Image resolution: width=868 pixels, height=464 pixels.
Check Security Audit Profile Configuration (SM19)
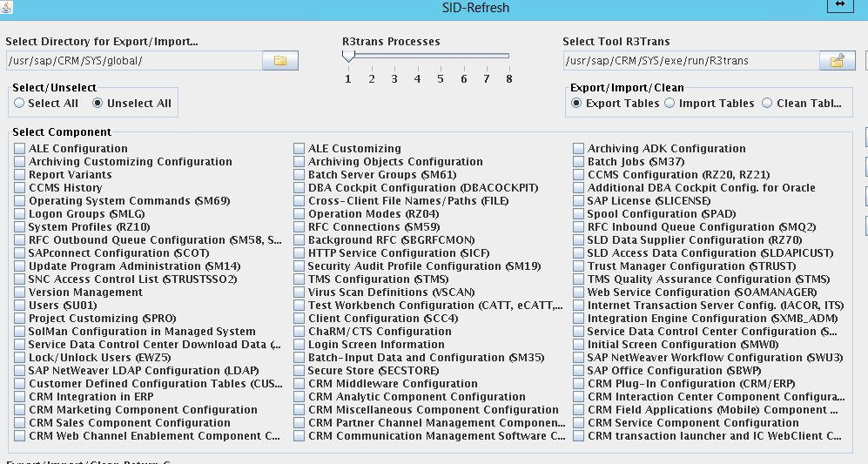point(299,266)
